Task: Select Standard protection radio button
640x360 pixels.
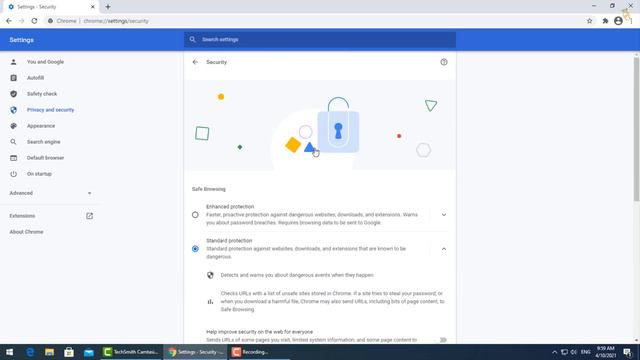Action: click(195, 249)
